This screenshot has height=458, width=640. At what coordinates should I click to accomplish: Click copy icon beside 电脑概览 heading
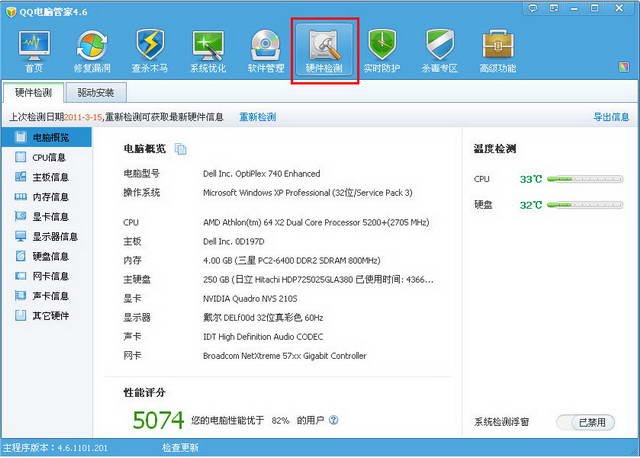181,149
